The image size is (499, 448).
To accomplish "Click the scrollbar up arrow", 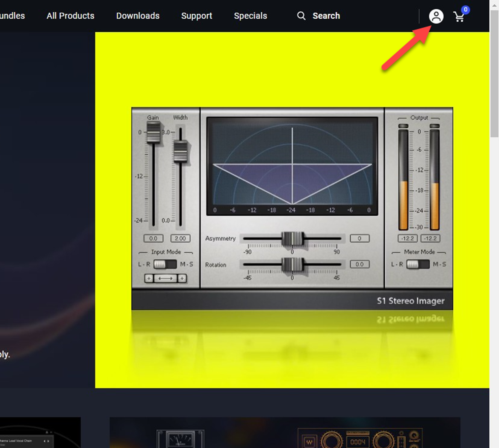I will 494,5.
